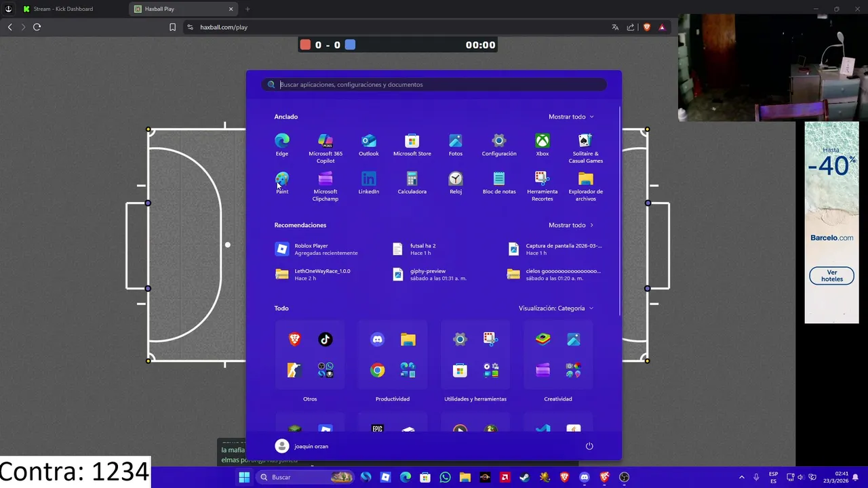Open Counter-Strike in the Otros category
The height and width of the screenshot is (488, 868).
(294, 370)
